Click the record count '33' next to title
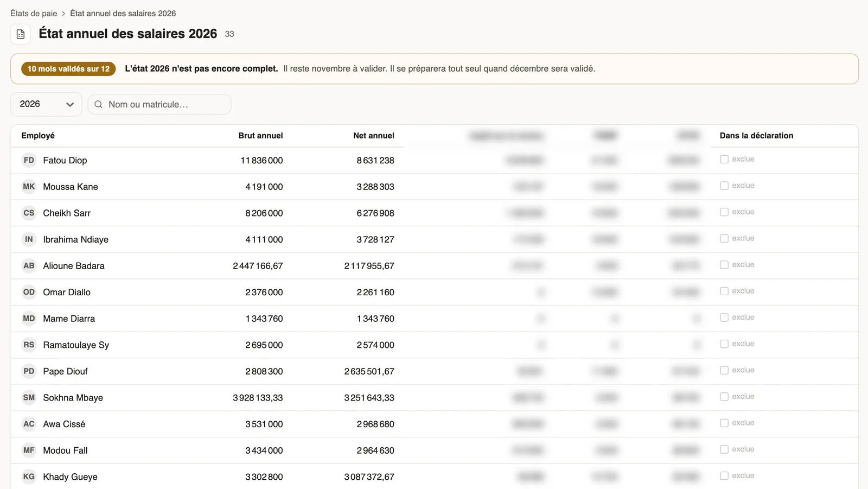The width and height of the screenshot is (868, 489). click(x=229, y=34)
